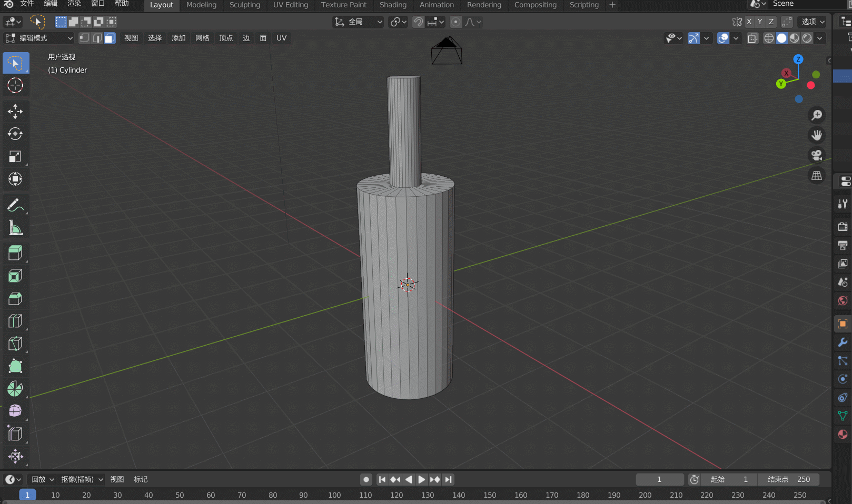The image size is (852, 504).
Task: Toggle proportional editing
Action: 456,22
